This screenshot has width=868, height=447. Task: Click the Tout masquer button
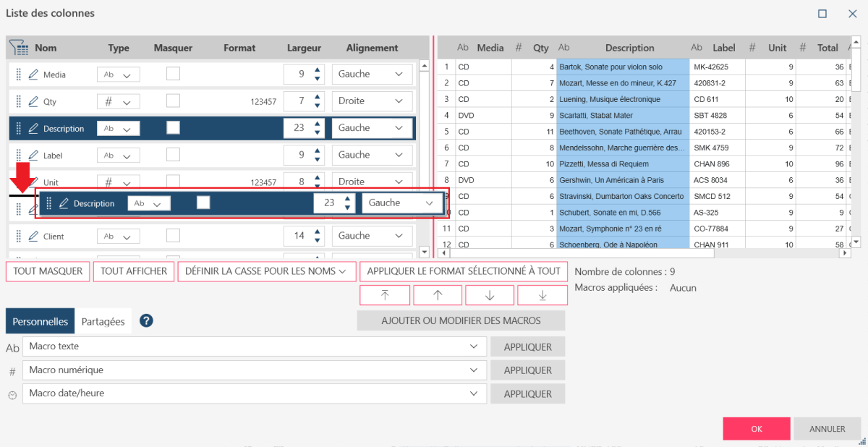[48, 271]
